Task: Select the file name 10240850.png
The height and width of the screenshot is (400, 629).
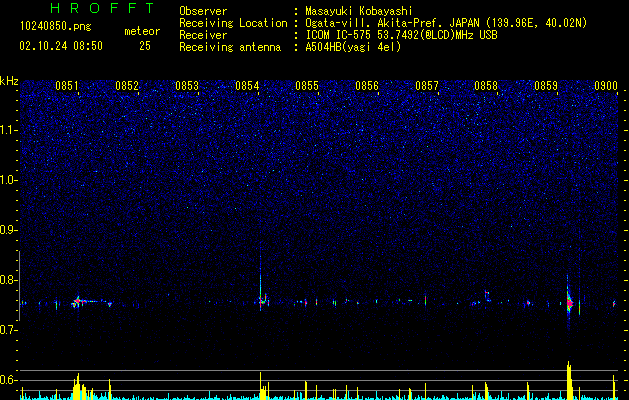Action: pyautogui.click(x=56, y=27)
